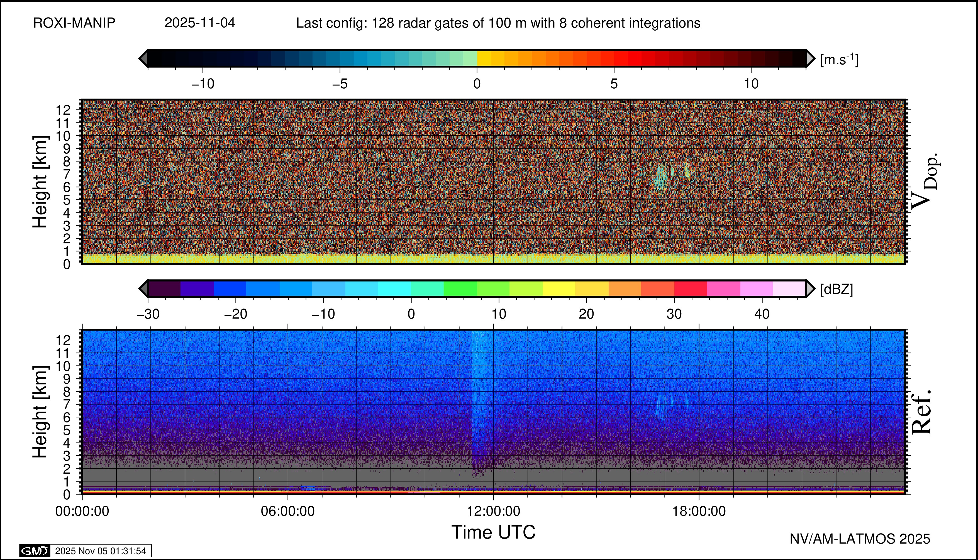Viewport: 978px width, 560px height.
Task: Click the [m.s-1] units label
Action: [839, 59]
